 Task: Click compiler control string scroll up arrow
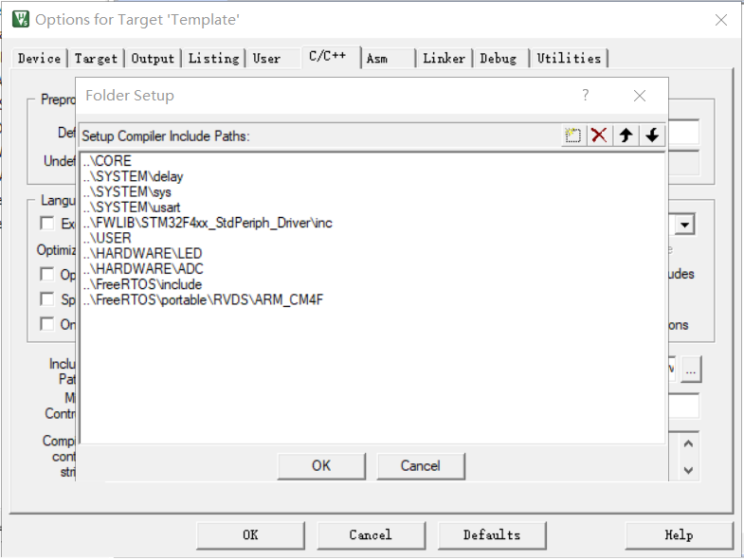[x=688, y=443]
